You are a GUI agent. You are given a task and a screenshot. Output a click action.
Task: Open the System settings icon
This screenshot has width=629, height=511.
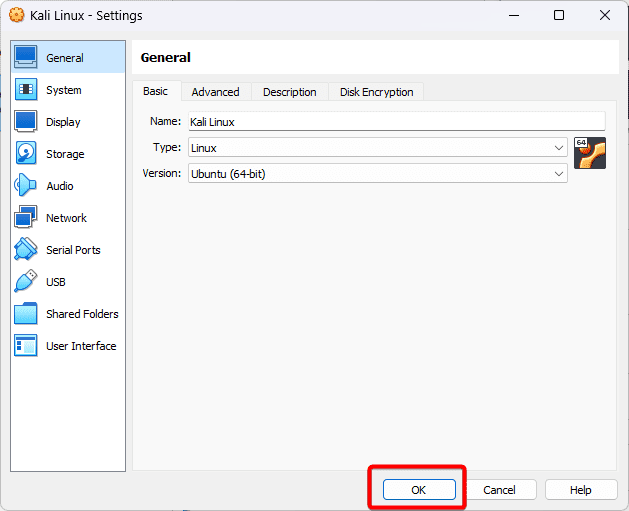pyautogui.click(x=26, y=89)
